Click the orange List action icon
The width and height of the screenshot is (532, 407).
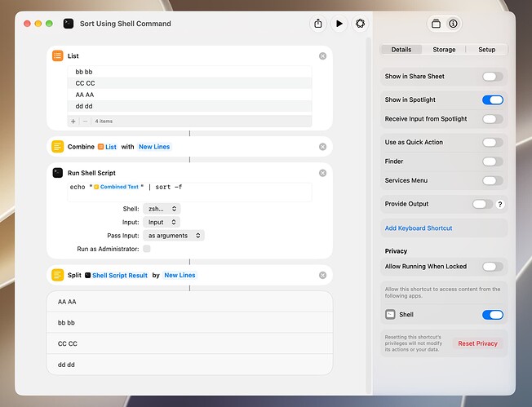point(58,55)
